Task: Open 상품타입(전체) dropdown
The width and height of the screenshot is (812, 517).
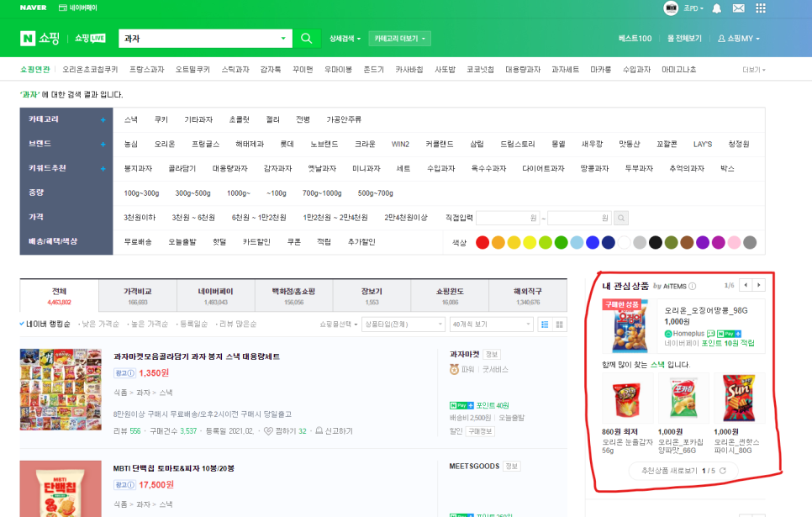Action: coord(403,324)
